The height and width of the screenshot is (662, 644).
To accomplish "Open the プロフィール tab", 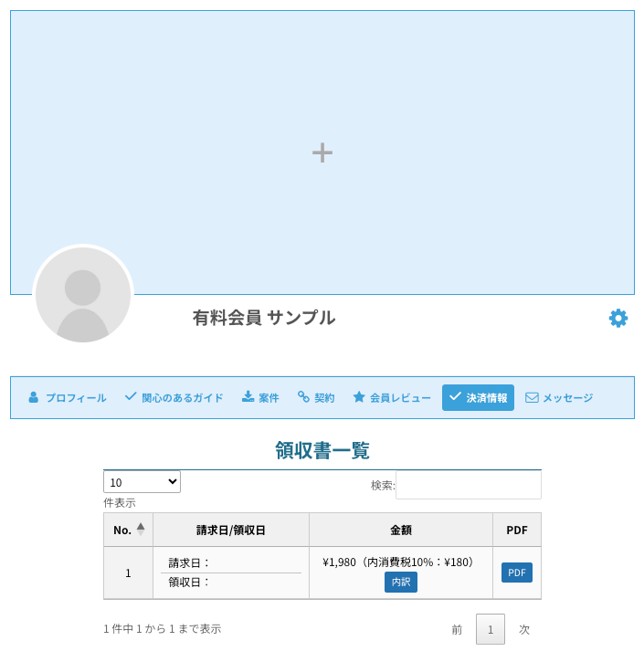I will click(x=67, y=398).
